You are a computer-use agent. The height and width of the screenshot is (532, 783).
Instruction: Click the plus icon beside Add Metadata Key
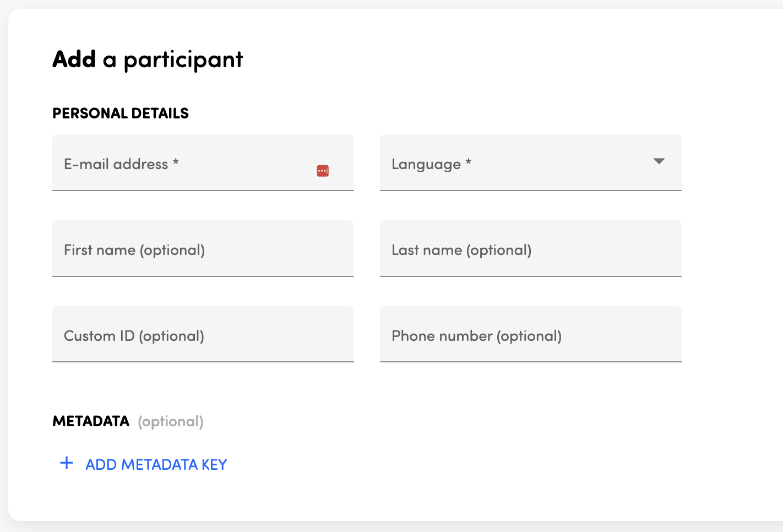(67, 463)
